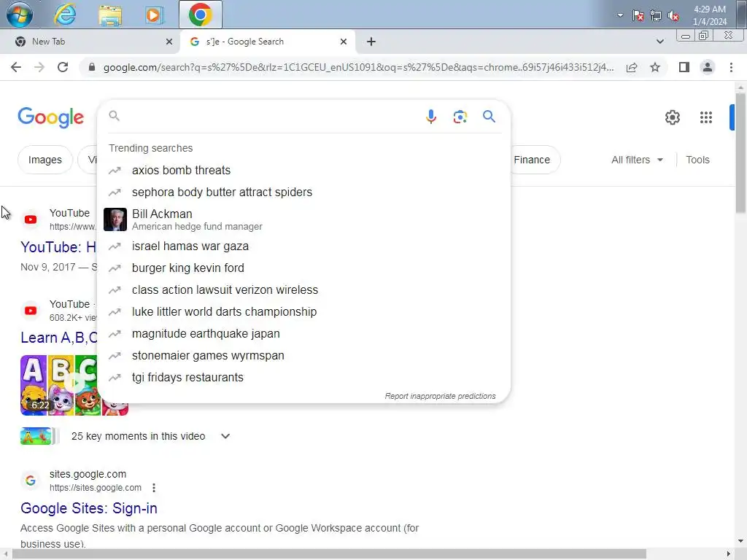This screenshot has width=747, height=560.
Task: Open a new tab with plus button
Action: pos(371,42)
